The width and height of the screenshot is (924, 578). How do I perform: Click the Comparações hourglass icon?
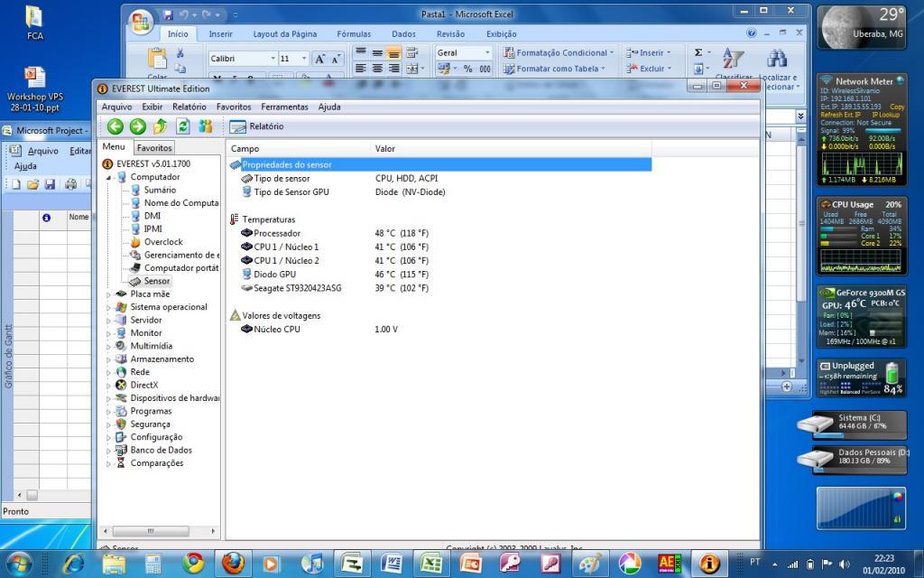click(x=121, y=463)
